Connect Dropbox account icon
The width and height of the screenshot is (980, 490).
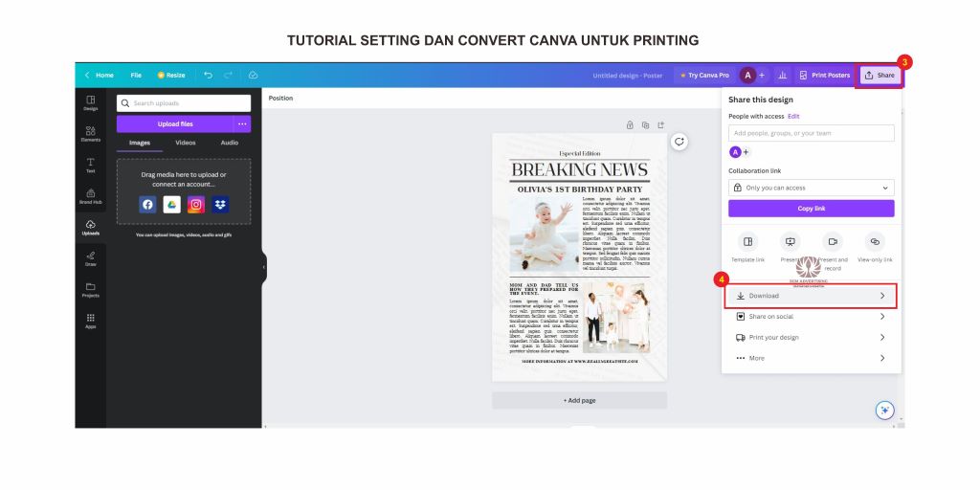click(220, 205)
